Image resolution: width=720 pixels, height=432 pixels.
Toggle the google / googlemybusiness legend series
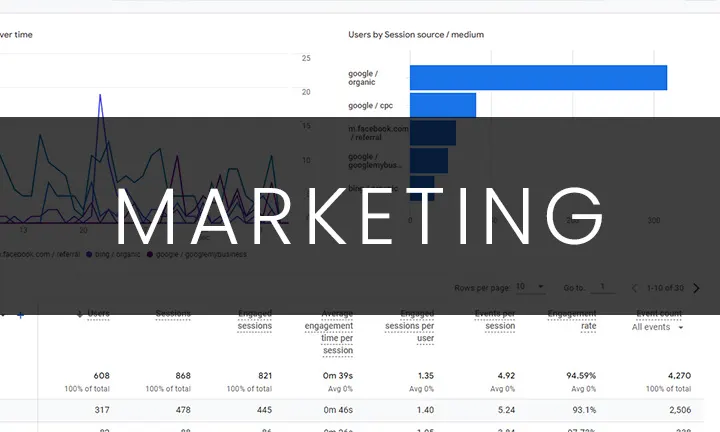point(200,255)
